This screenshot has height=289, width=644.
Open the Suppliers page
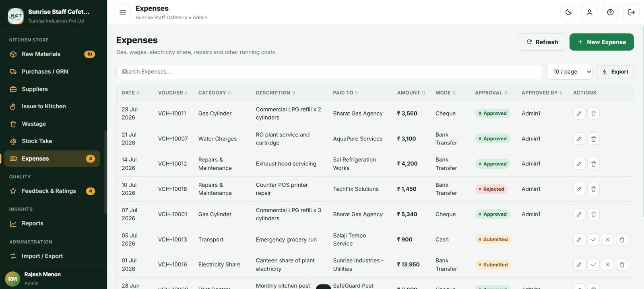click(52, 89)
